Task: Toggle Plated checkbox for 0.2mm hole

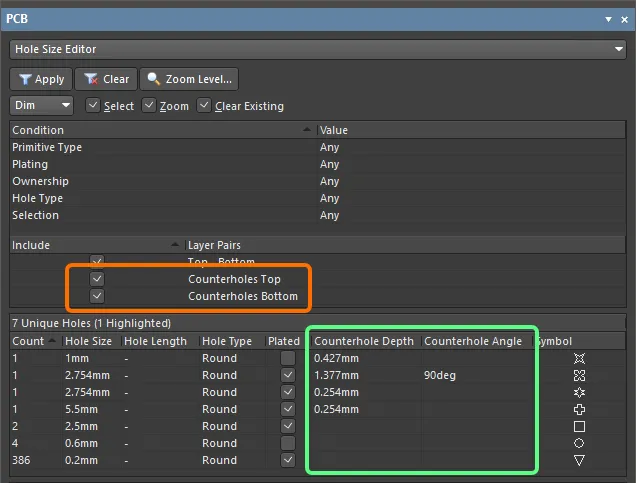Action: click(x=288, y=460)
